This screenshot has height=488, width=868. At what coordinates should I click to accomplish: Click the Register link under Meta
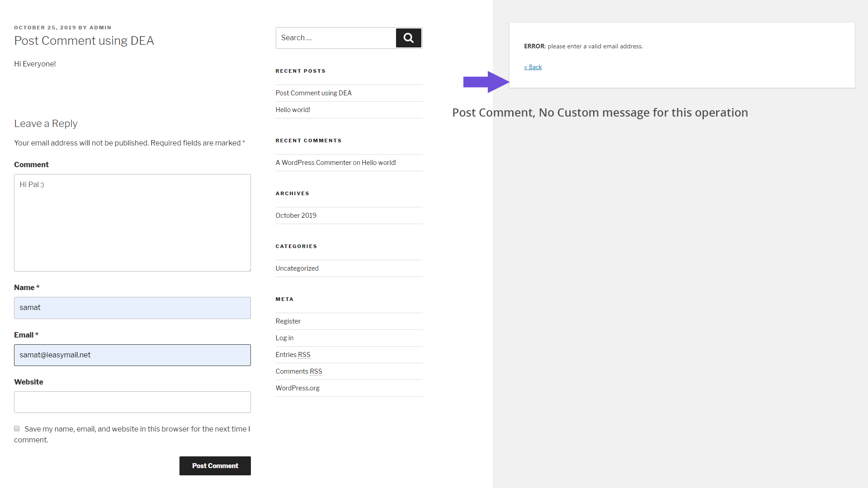288,321
